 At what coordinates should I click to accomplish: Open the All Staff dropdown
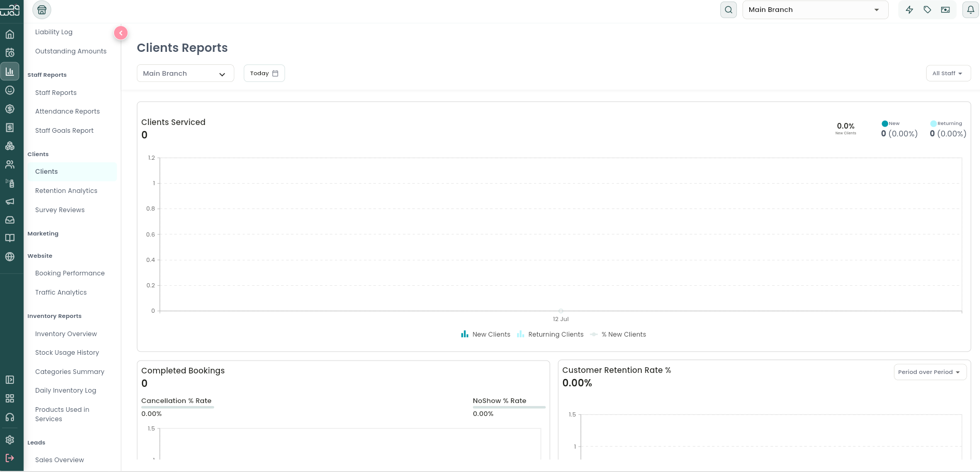(948, 73)
